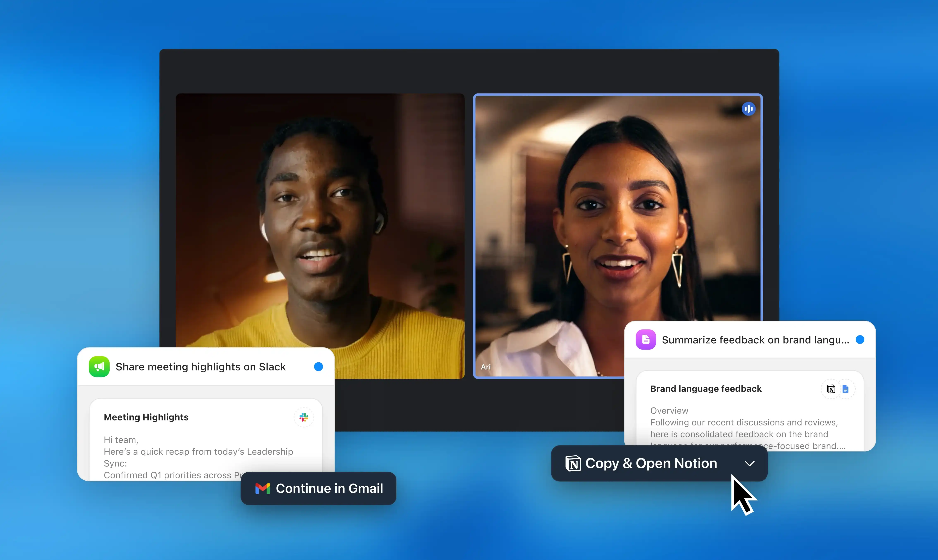Open the Share meeting highlights on Slack header
The width and height of the screenshot is (938, 560).
(200, 367)
